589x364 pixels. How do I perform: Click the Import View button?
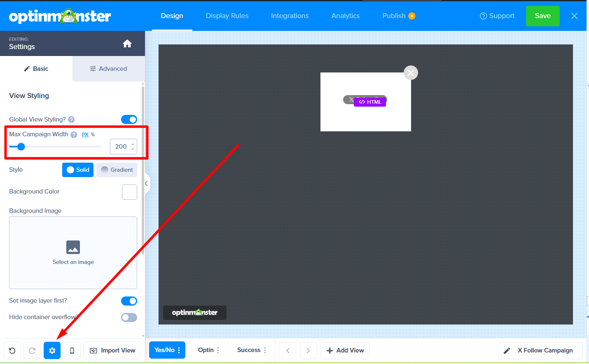tap(112, 350)
